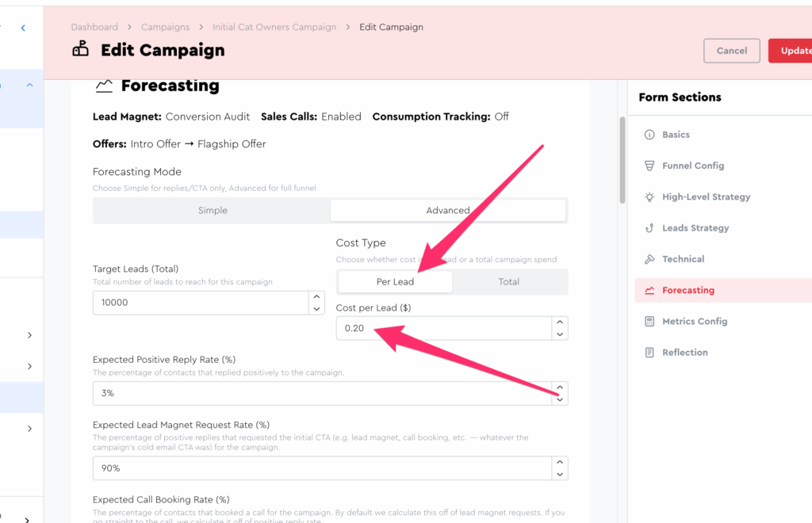Increase Lead Magnet Request Rate stepper
812x523 pixels.
[x=561, y=462]
